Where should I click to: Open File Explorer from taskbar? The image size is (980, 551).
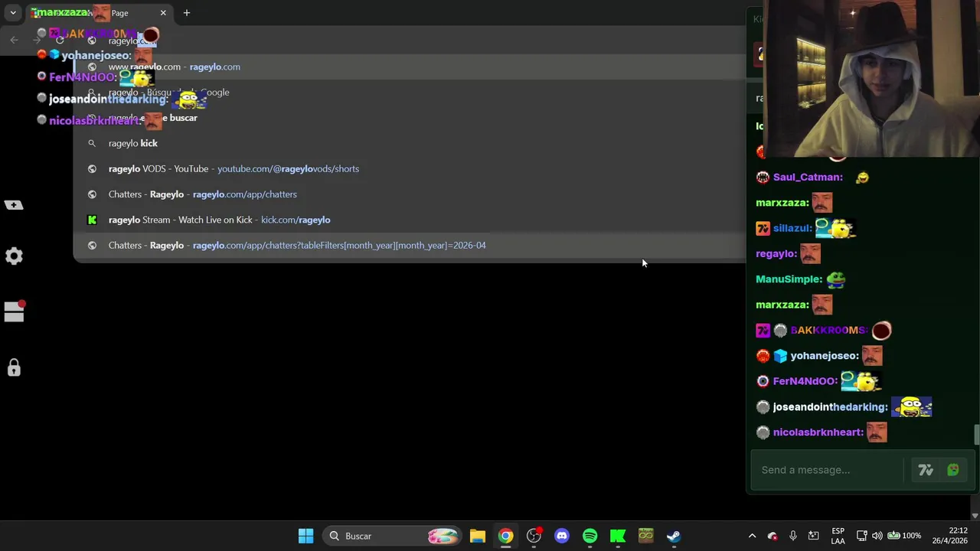478,536
